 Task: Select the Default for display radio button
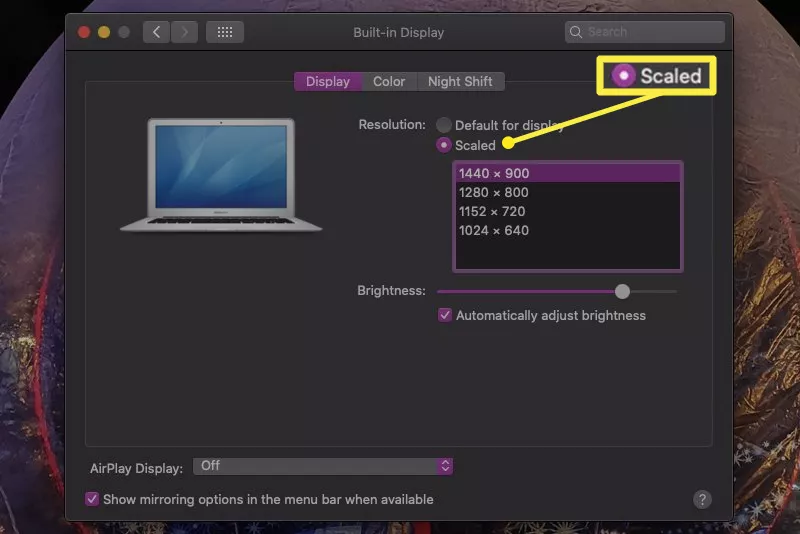tap(443, 125)
